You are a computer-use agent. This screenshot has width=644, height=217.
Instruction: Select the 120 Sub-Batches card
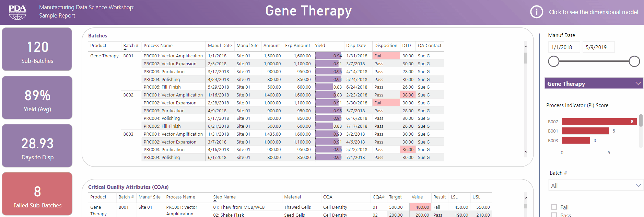click(x=37, y=49)
